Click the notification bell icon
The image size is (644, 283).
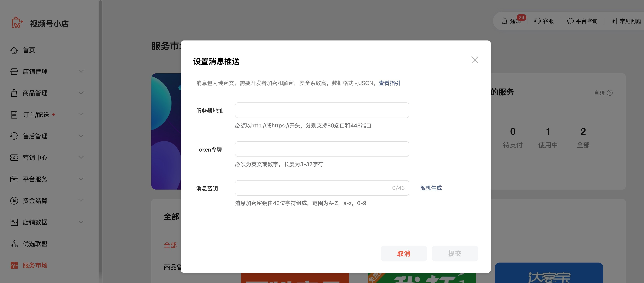504,21
